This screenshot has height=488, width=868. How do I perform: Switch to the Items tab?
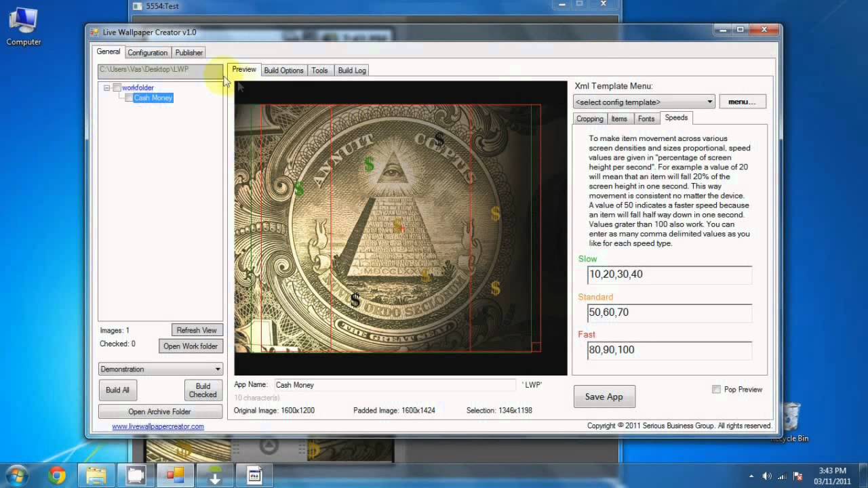pyautogui.click(x=619, y=119)
